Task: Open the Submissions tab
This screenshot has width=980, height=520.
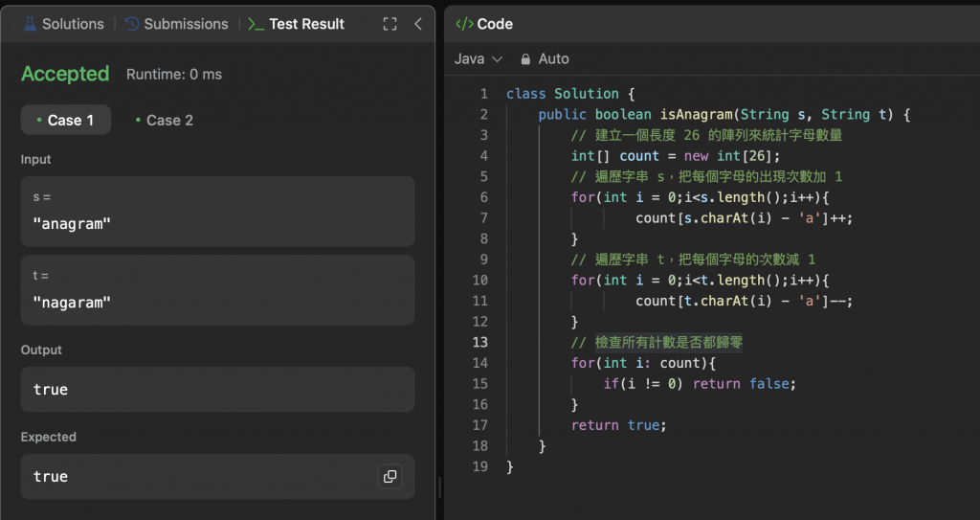Action: (x=186, y=24)
